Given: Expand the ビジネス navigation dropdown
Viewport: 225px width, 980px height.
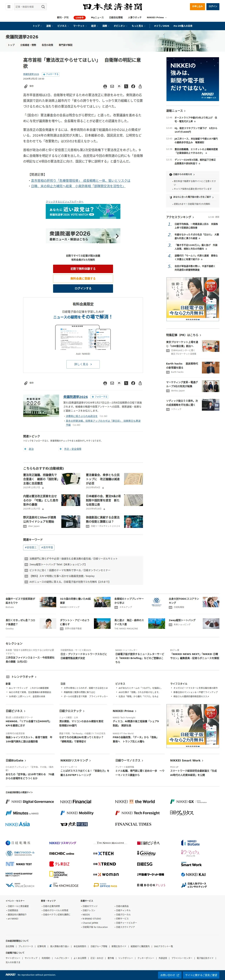Looking at the screenshot, I should (x=63, y=26).
